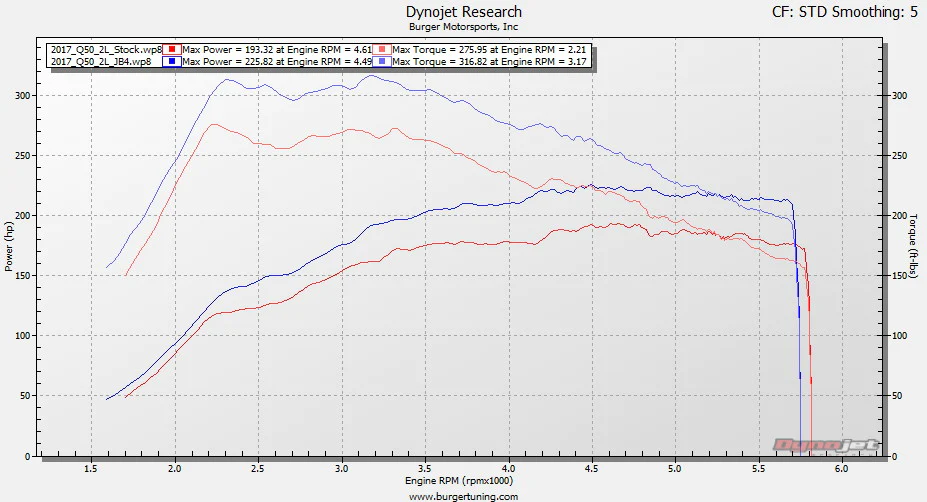Screen dimensions: 927x502
Task: Select the 2017_Q50_2L_JB4.wp8 legend entry
Action: pos(101,61)
